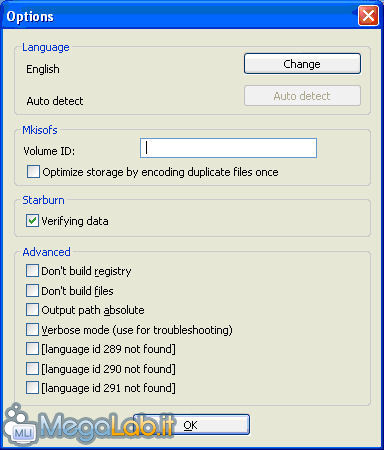Tick the Don't build files option
Screen dimensions: 384x450
[32, 290]
